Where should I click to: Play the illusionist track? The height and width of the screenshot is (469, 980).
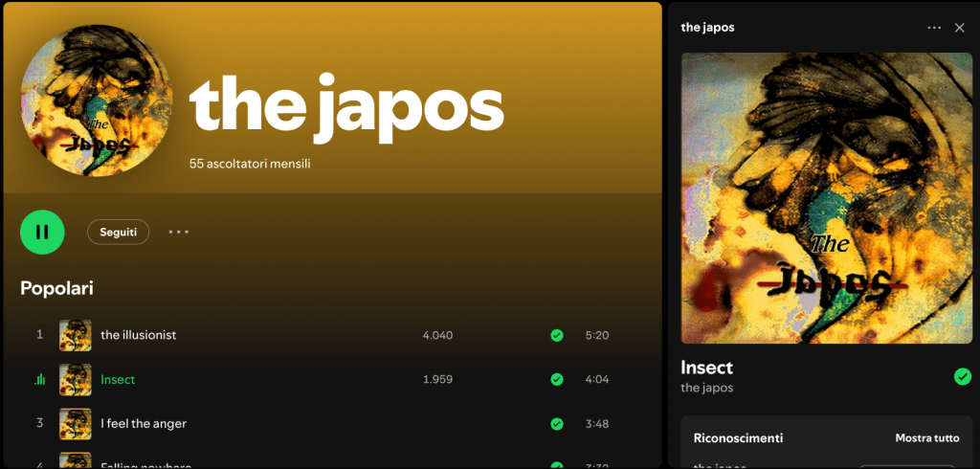pyautogui.click(x=138, y=335)
